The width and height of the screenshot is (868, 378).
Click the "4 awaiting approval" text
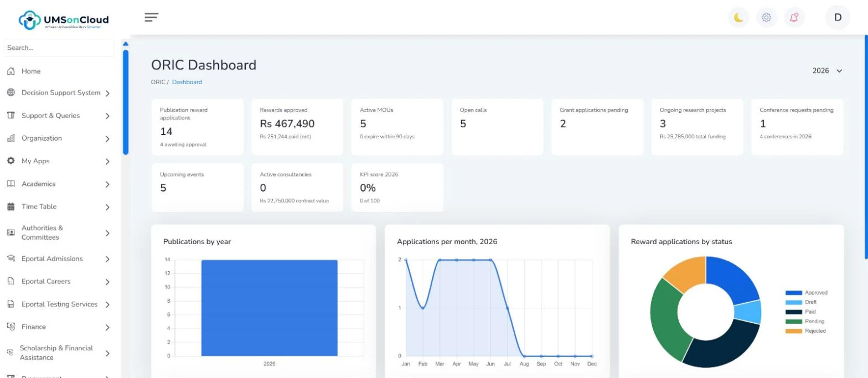[183, 144]
